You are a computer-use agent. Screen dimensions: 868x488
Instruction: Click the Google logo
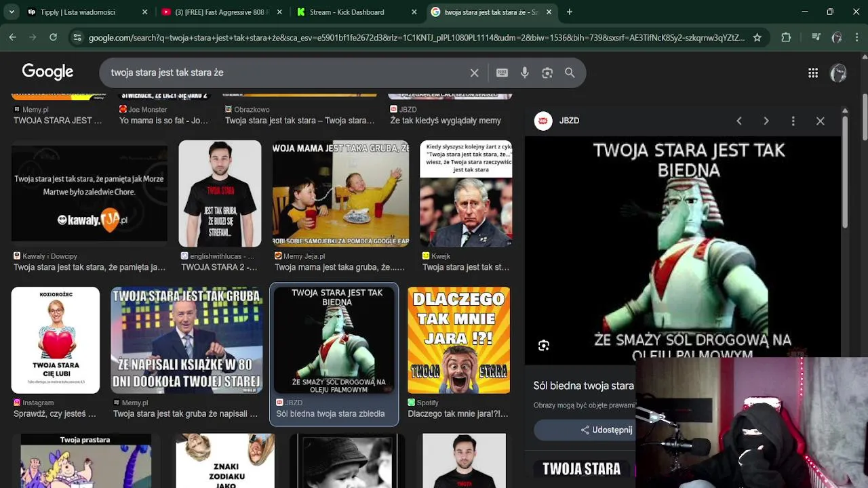[47, 72]
